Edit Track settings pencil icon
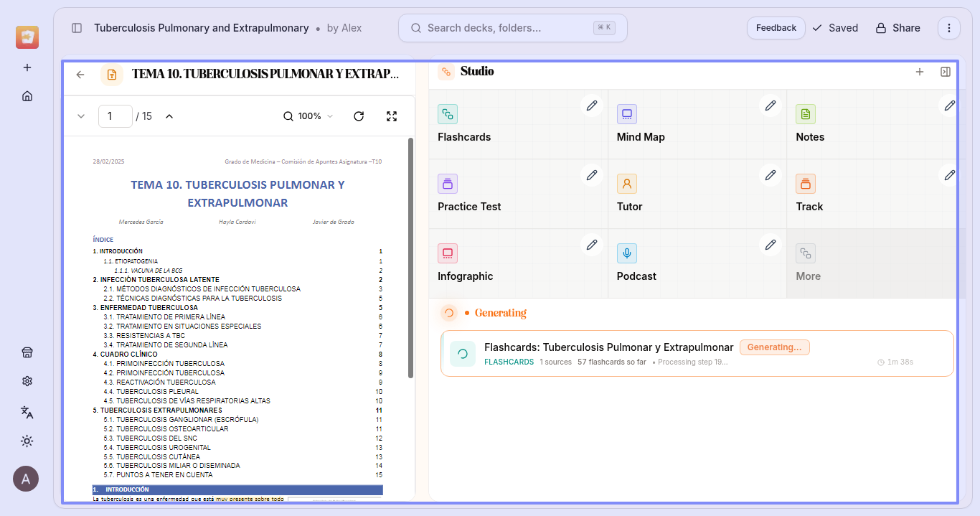 coord(948,175)
